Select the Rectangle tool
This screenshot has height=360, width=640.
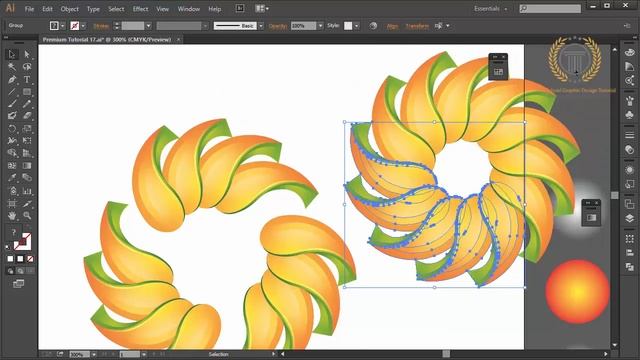[27, 92]
